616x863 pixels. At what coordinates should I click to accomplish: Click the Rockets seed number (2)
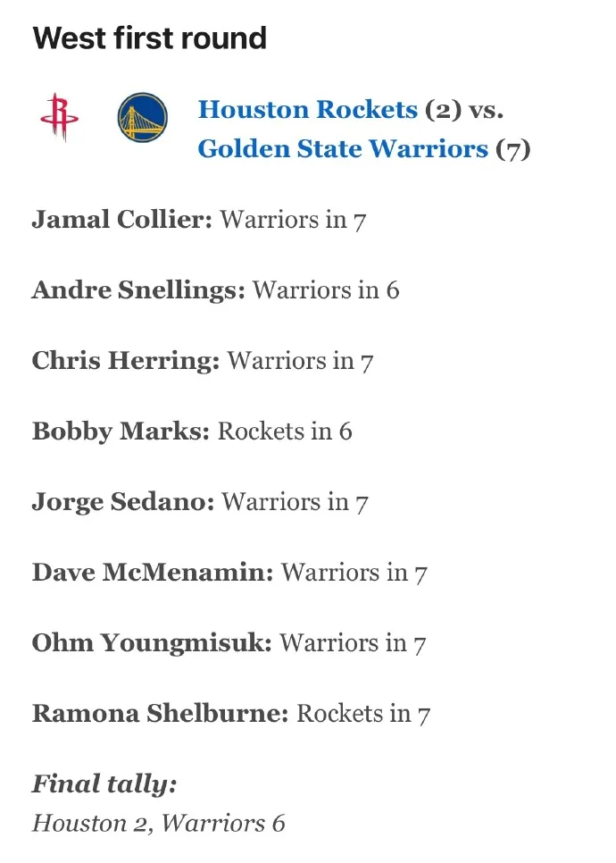point(444,110)
